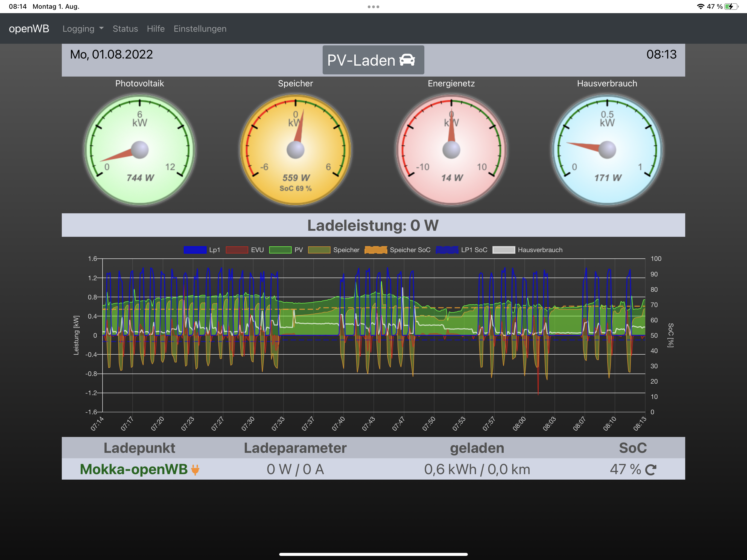Click the Speicher gauge dial
747x560 pixels.
tap(295, 150)
